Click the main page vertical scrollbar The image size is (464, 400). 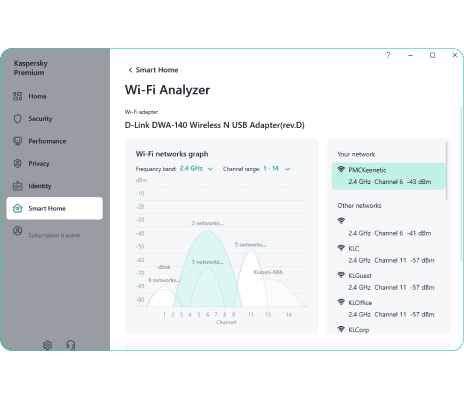pos(461,183)
